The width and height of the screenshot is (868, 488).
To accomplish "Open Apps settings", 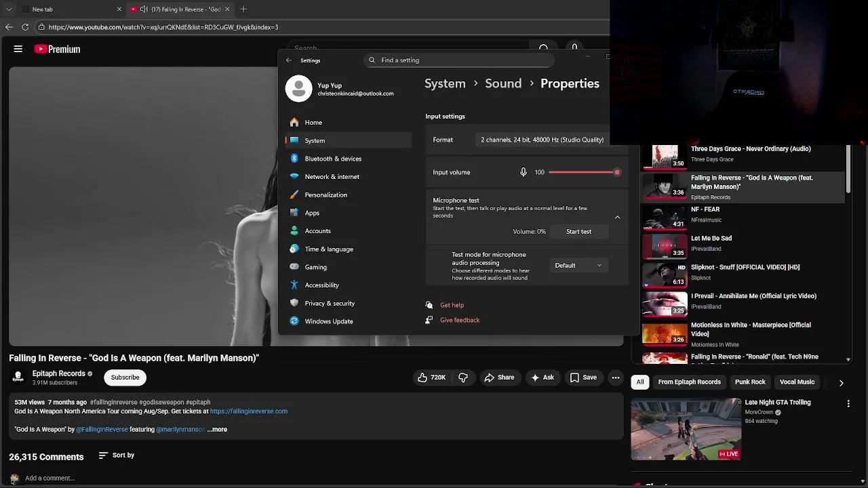I will click(x=349, y=213).
